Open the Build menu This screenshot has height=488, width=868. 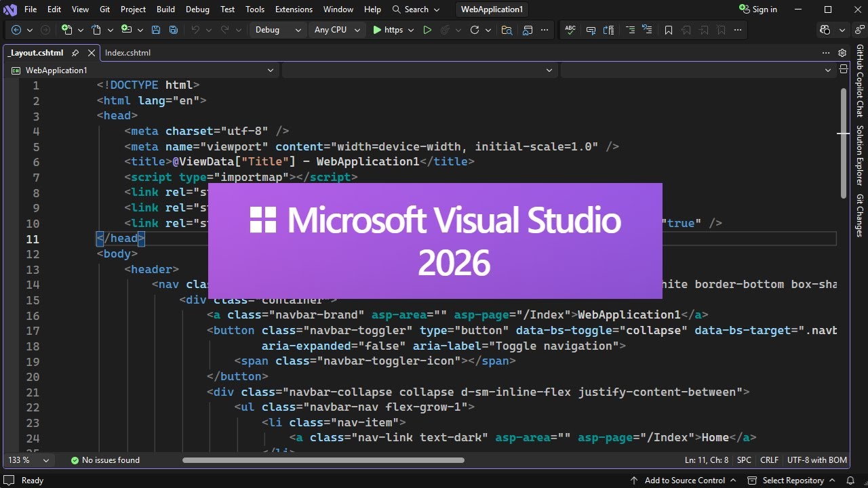pyautogui.click(x=165, y=9)
